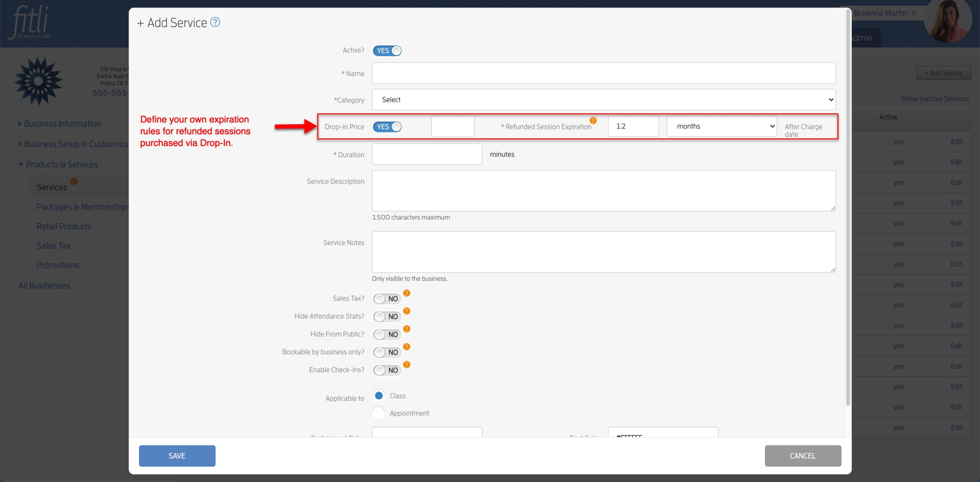Toggle the Drop-in Price YES switch
The image size is (980, 482).
(387, 127)
